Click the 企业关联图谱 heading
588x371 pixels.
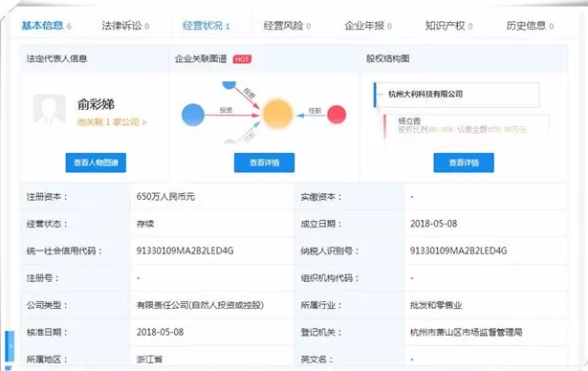(x=201, y=58)
